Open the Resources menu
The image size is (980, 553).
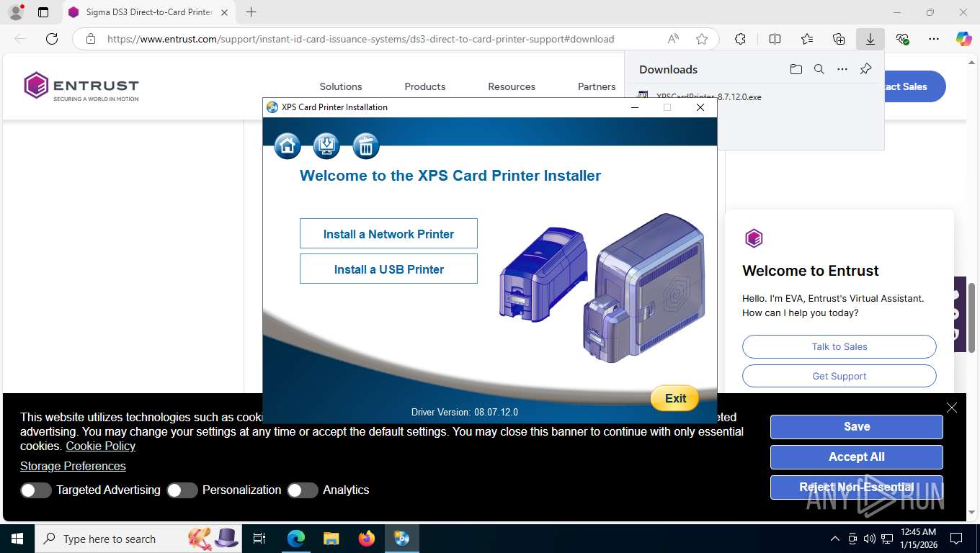512,86
